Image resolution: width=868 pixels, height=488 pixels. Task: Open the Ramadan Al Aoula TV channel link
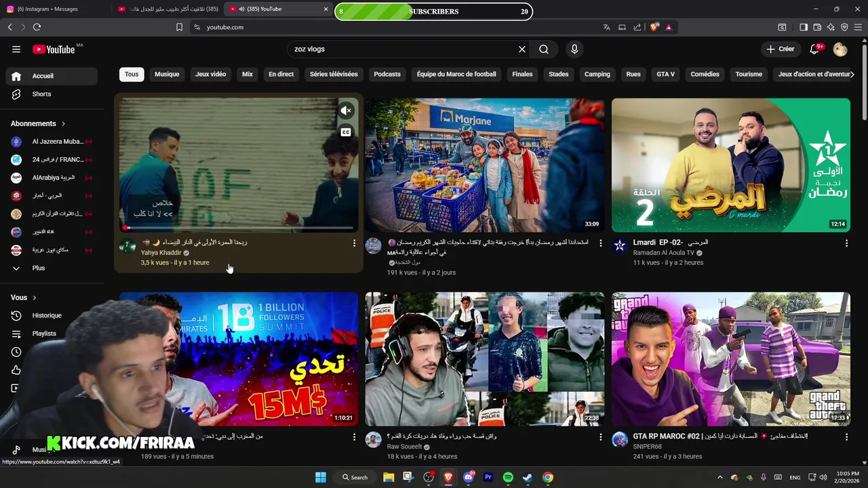pos(664,253)
